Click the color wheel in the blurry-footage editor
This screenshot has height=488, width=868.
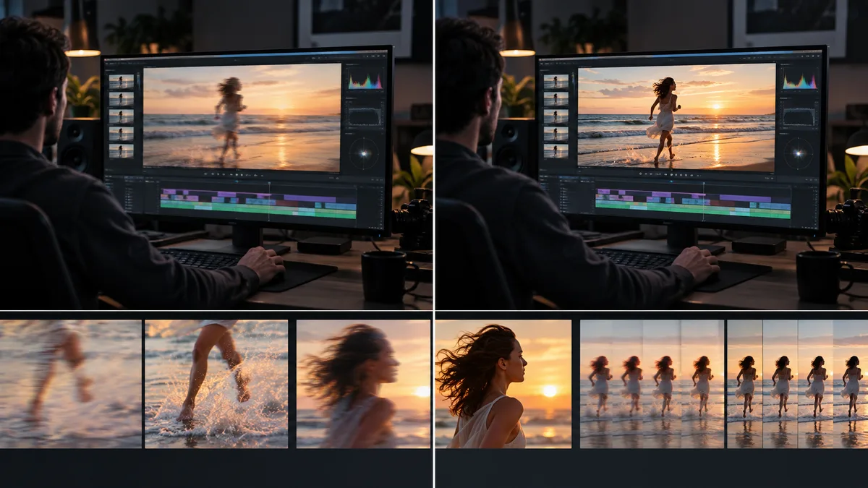coord(365,153)
